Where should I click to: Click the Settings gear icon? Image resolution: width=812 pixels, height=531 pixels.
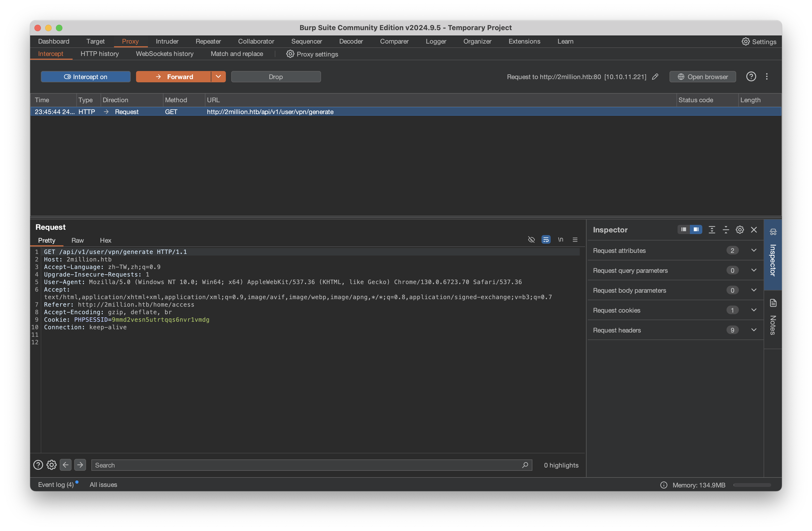(x=746, y=42)
